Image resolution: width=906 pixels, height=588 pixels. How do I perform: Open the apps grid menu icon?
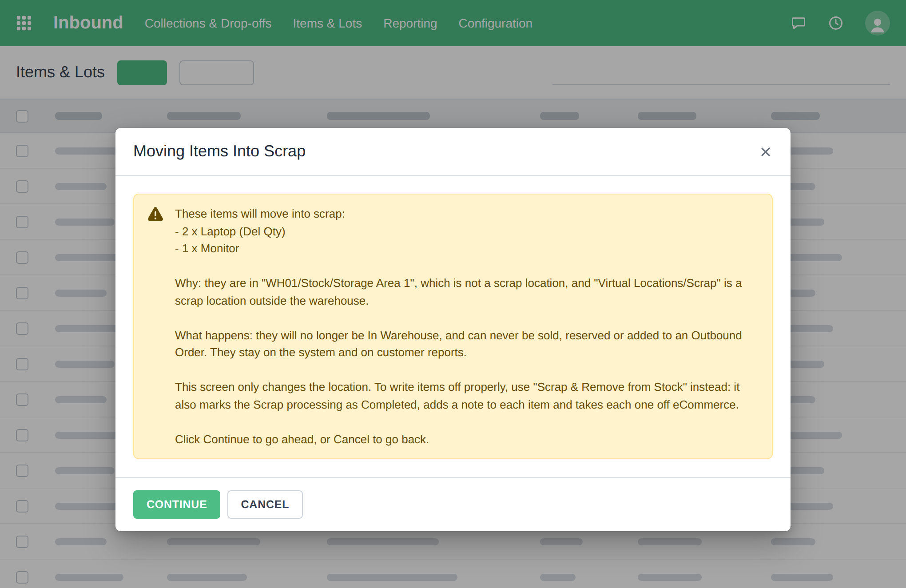click(x=24, y=23)
